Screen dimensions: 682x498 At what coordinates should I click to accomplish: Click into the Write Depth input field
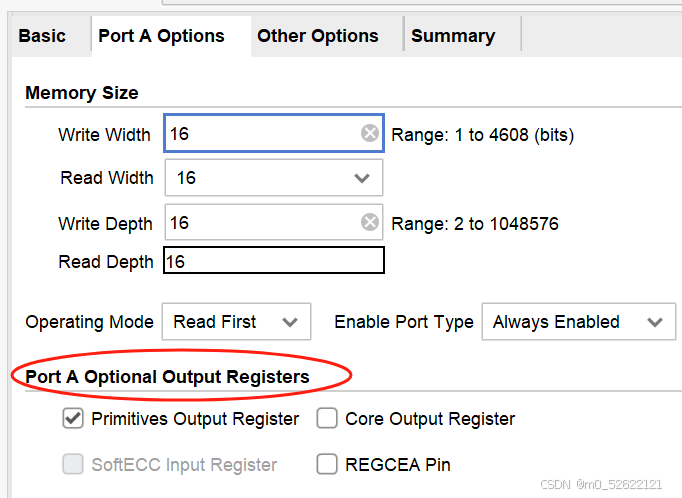coord(260,223)
